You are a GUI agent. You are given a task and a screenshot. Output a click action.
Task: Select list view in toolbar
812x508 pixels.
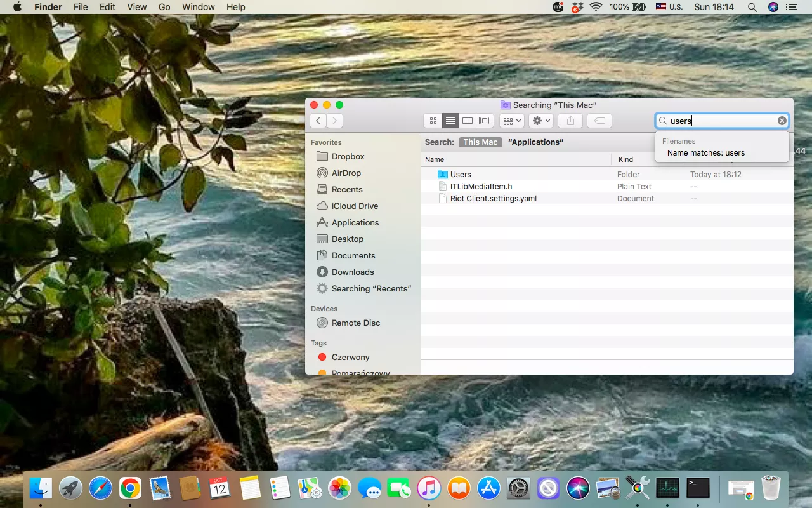[x=450, y=121]
